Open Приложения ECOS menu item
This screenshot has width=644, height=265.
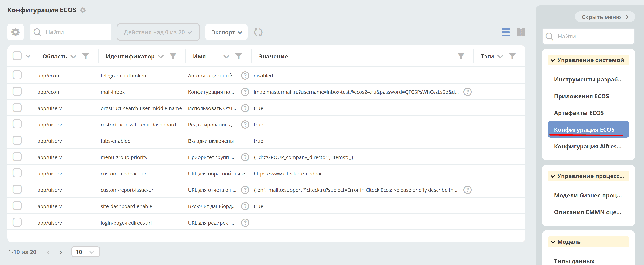[x=582, y=96]
